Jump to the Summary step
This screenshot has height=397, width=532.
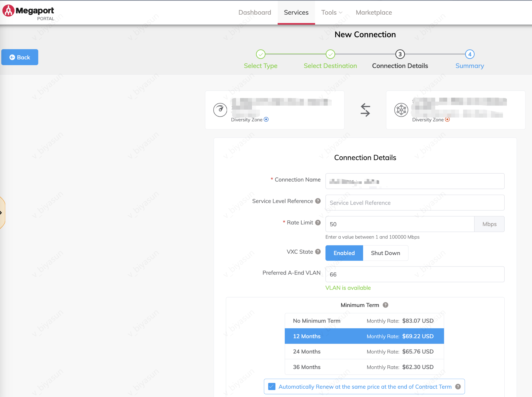[x=470, y=54]
